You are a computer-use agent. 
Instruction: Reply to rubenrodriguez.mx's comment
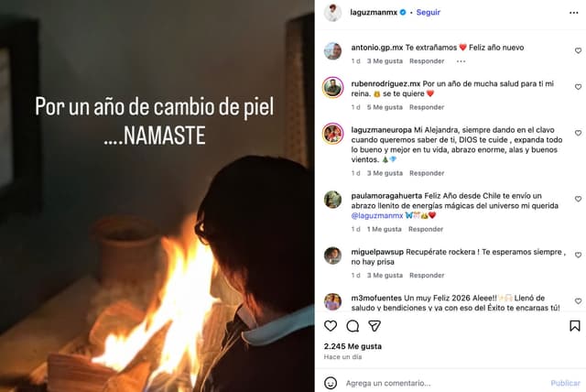(x=427, y=107)
